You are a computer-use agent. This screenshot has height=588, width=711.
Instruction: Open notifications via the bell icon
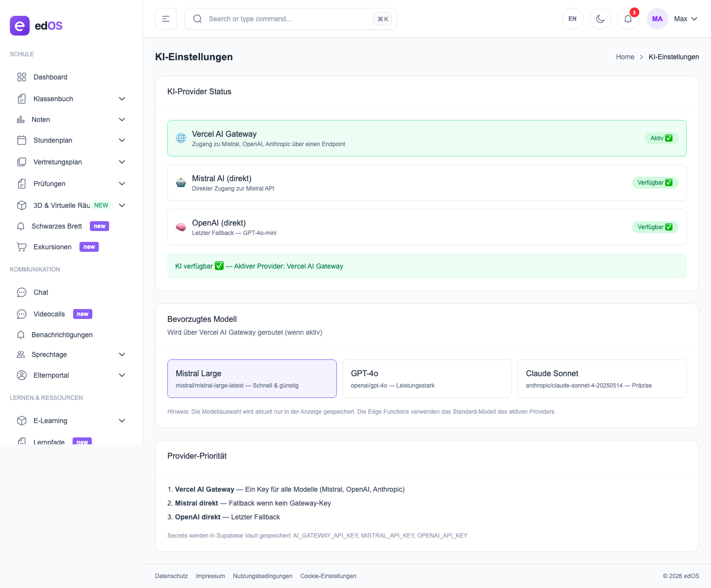(628, 19)
